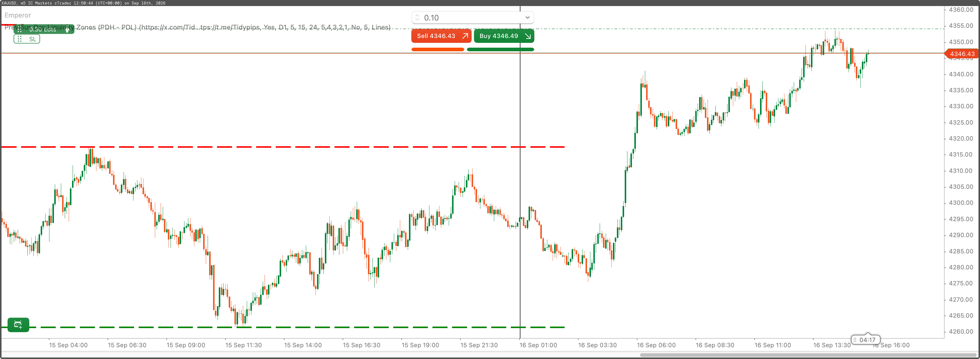Click the dotted grip on 04:17 timer
Screen dimensions: 980x359
pos(855,340)
